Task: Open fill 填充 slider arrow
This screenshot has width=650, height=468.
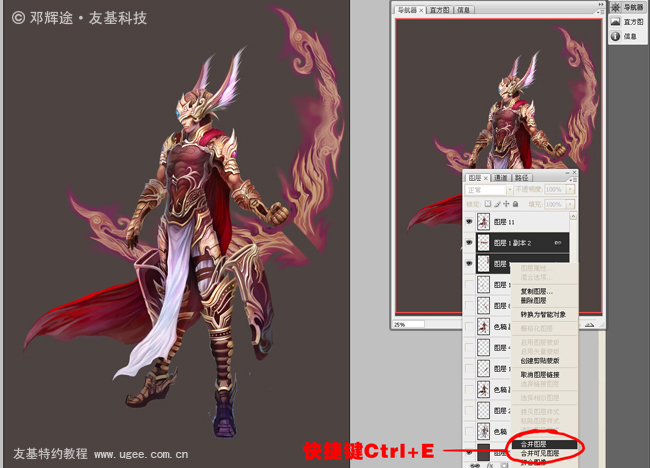Action: (x=570, y=204)
